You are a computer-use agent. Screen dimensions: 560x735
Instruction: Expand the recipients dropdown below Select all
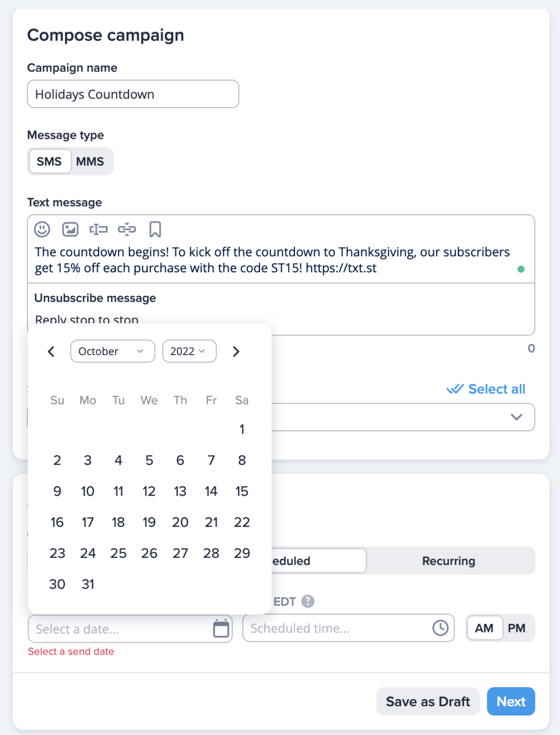pos(517,417)
